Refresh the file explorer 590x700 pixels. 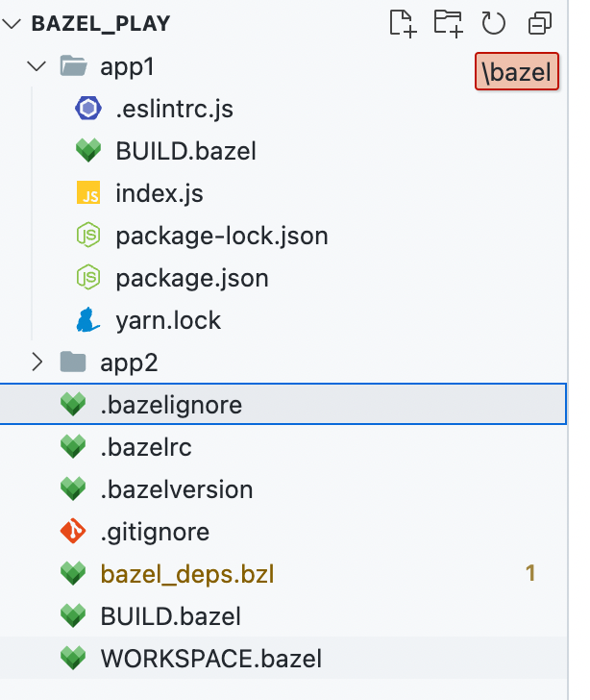pos(493,23)
